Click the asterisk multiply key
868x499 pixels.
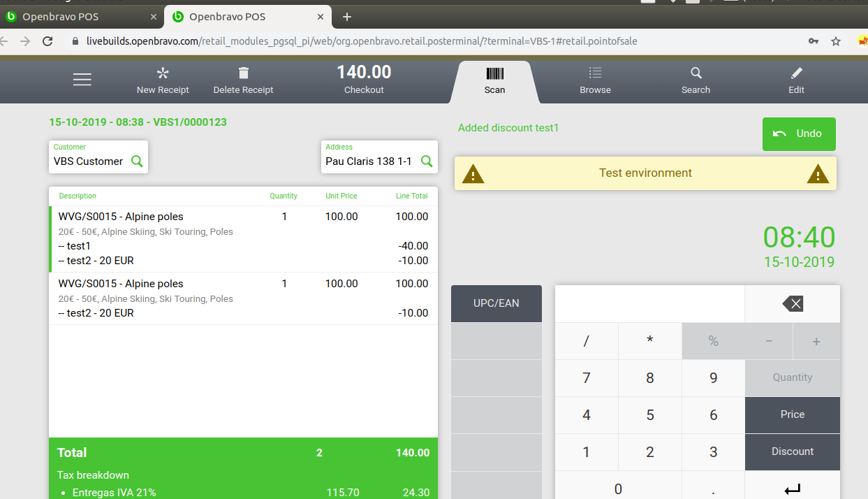[650, 341]
